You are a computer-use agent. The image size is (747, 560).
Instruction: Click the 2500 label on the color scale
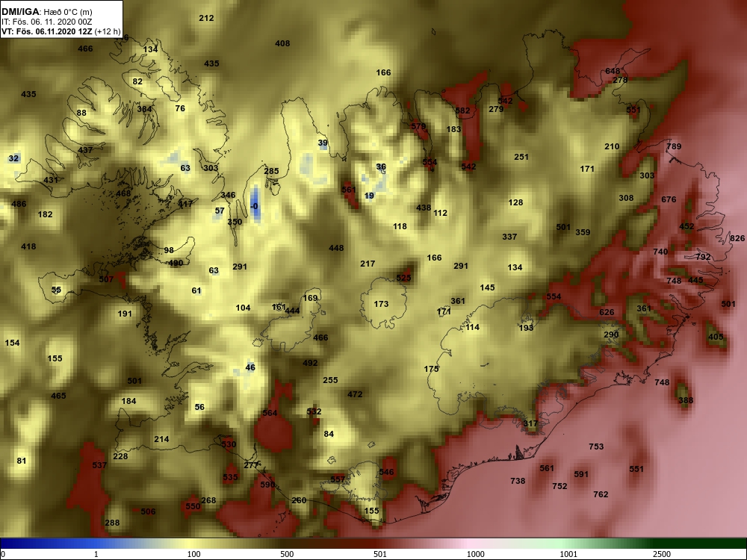click(x=662, y=554)
